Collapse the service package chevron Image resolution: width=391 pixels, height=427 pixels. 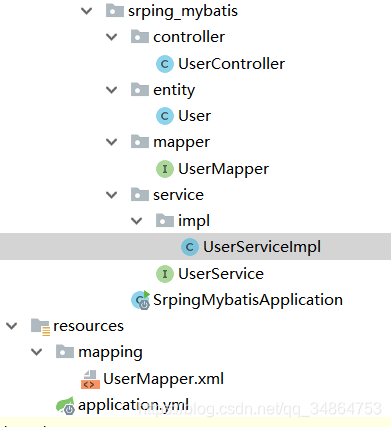coord(112,195)
